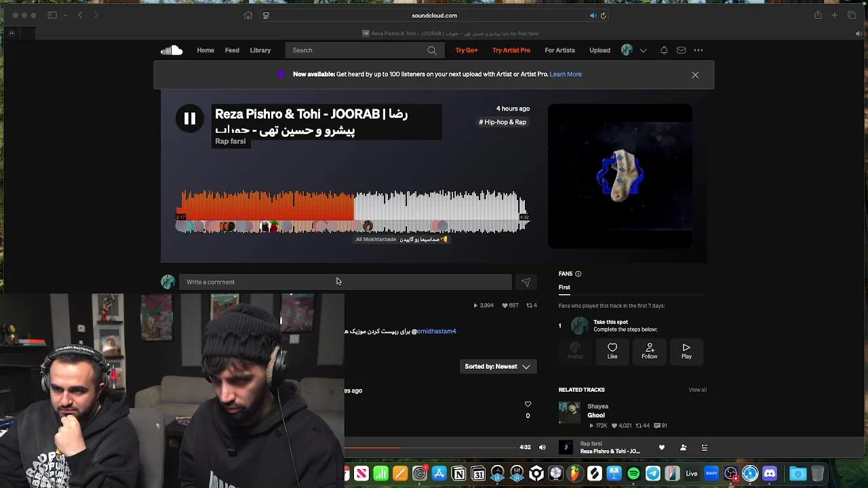Toggle Safari sidebar

52,15
